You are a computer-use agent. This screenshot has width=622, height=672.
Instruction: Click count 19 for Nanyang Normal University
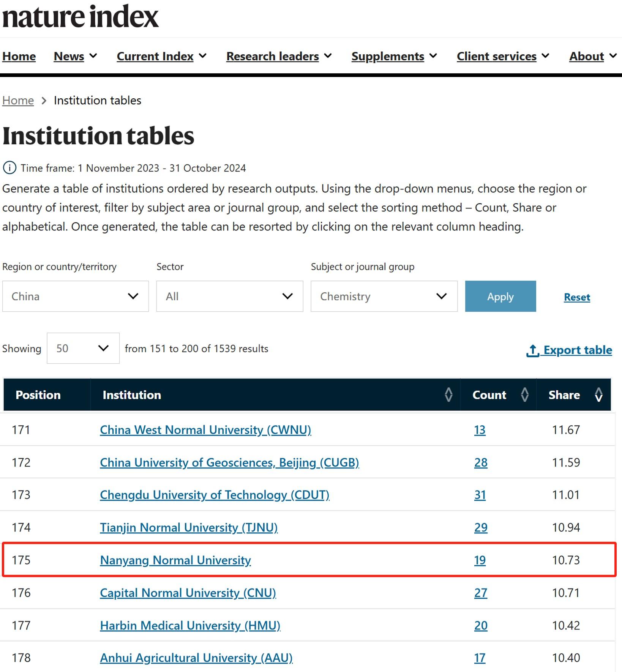(x=480, y=560)
